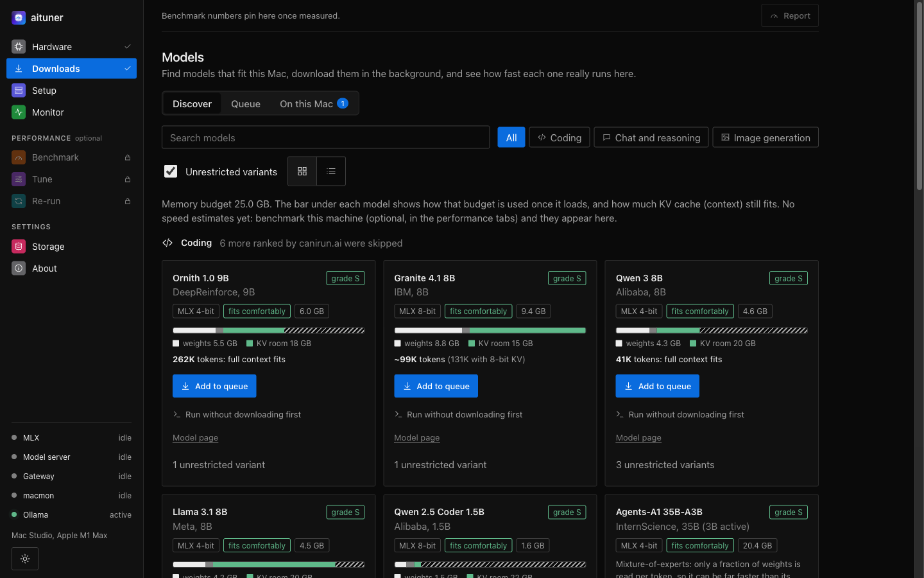This screenshot has height=578, width=924.
Task: Click the Coding section code icon
Action: click(167, 243)
